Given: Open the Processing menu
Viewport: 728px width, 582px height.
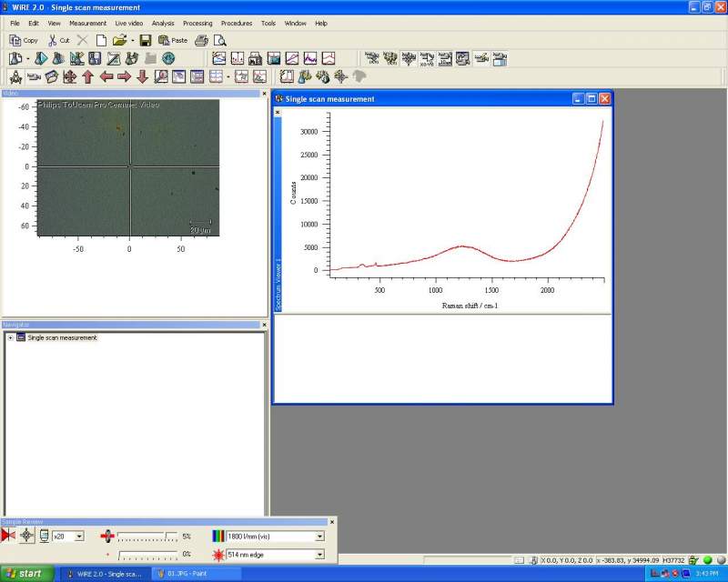Looking at the screenshot, I should coord(197,23).
